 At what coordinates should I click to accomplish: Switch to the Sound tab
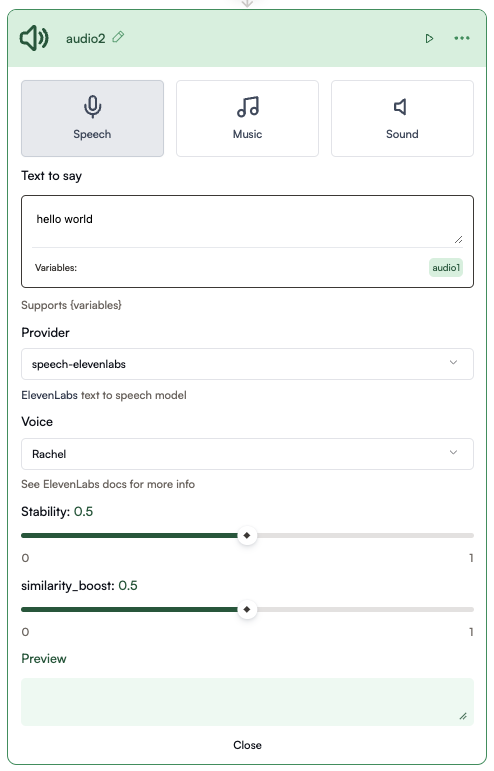click(x=402, y=119)
